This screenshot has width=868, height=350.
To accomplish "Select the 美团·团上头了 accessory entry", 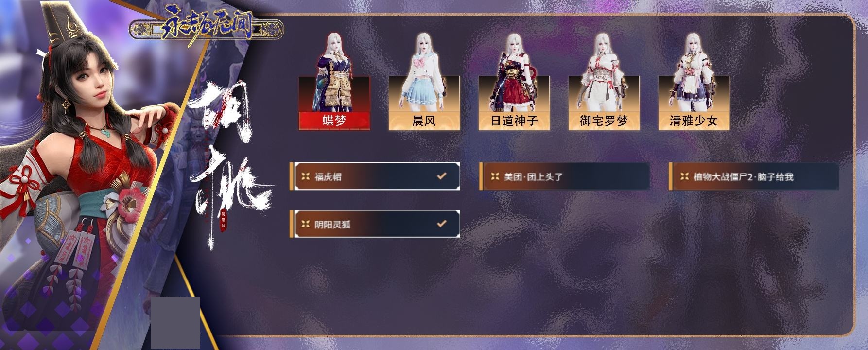I will (x=564, y=176).
